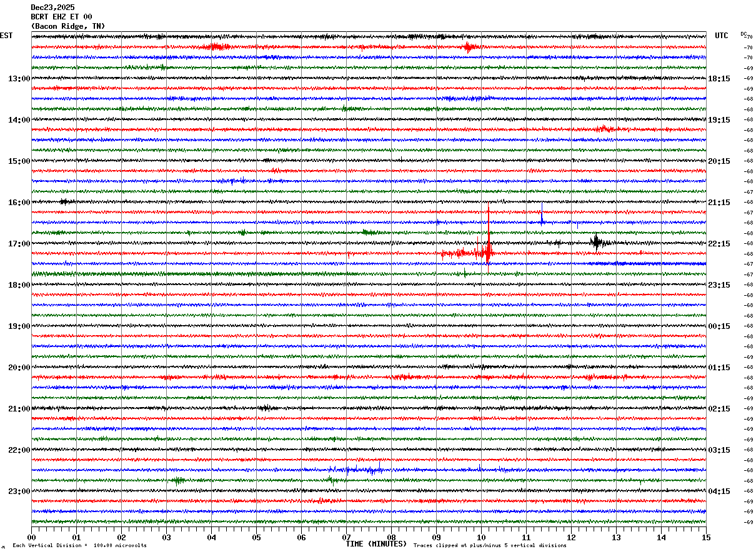Click the 03:15 UTC label
This screenshot has height=554, width=756.
click(x=719, y=450)
